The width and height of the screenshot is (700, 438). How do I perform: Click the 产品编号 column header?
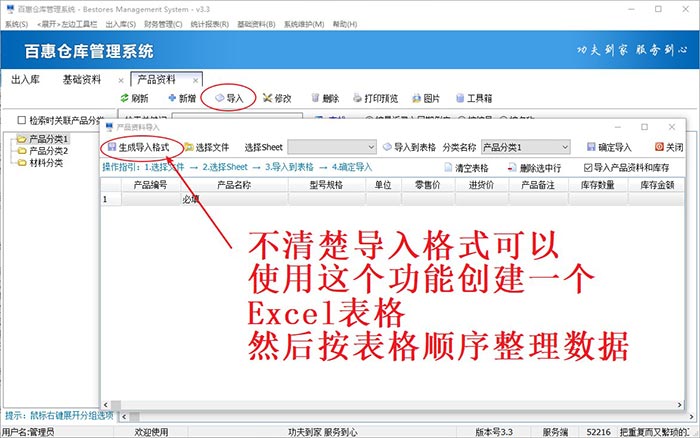point(150,185)
